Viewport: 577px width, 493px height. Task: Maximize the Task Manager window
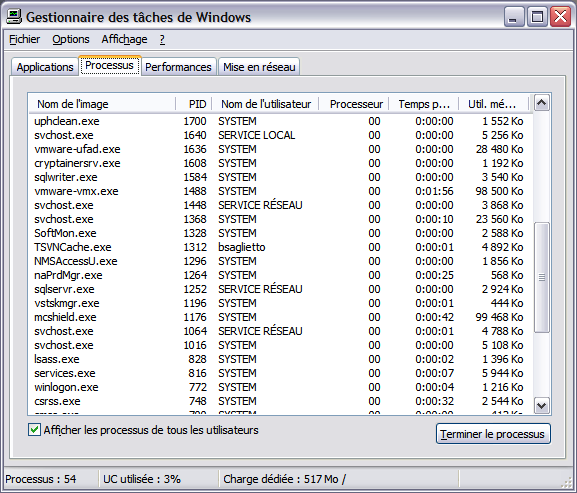(537, 17)
